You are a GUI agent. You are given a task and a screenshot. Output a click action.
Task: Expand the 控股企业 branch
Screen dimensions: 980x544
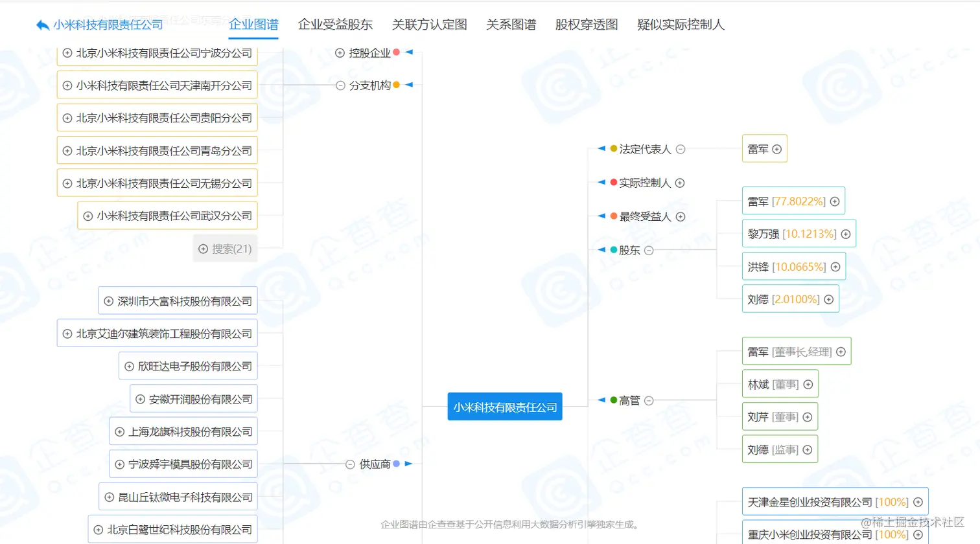point(340,53)
